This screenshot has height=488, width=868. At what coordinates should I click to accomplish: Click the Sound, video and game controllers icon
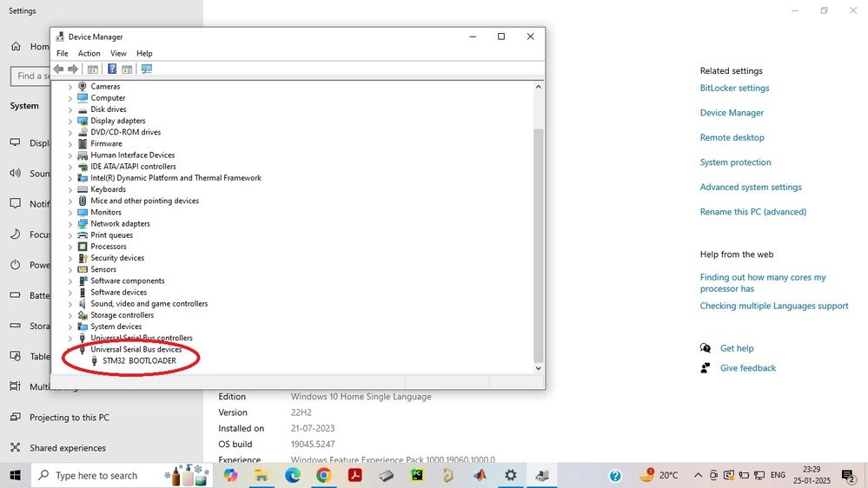coord(83,304)
